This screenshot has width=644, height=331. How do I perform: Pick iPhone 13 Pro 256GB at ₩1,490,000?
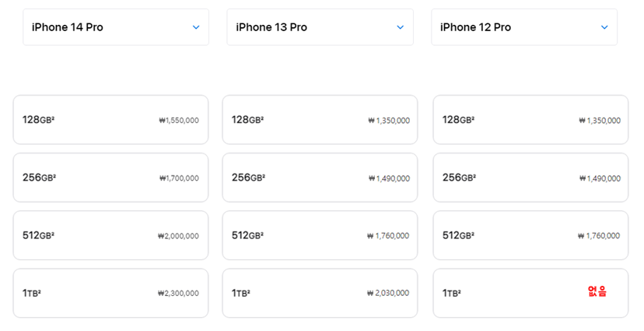(x=320, y=178)
